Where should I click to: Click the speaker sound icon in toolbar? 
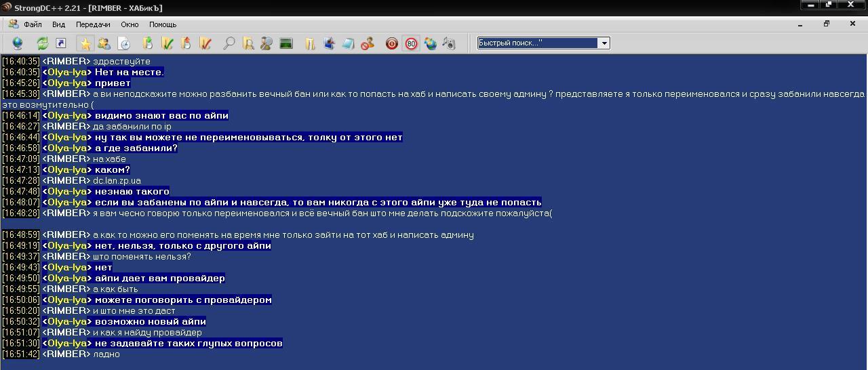pos(448,43)
